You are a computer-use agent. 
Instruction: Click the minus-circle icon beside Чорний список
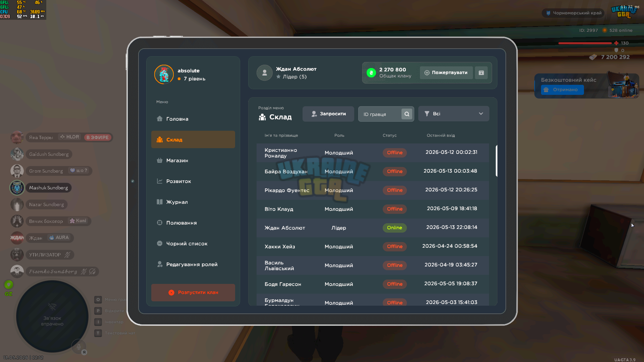[x=160, y=243]
